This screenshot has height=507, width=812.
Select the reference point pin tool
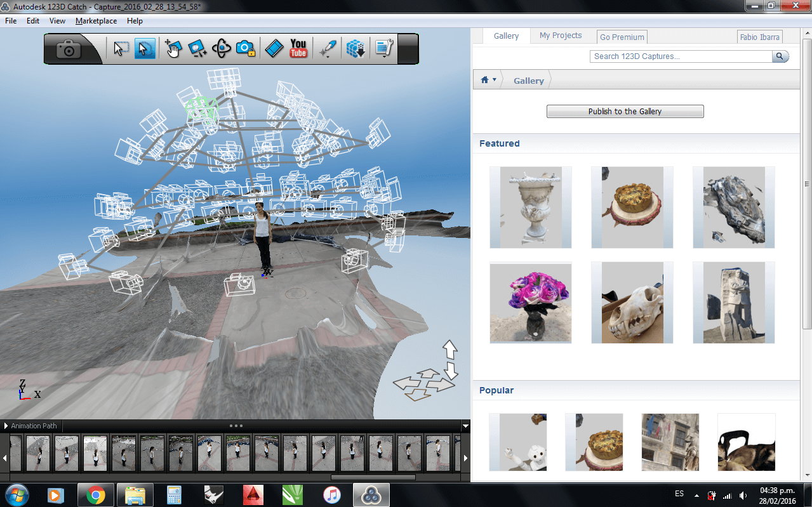pos(328,49)
